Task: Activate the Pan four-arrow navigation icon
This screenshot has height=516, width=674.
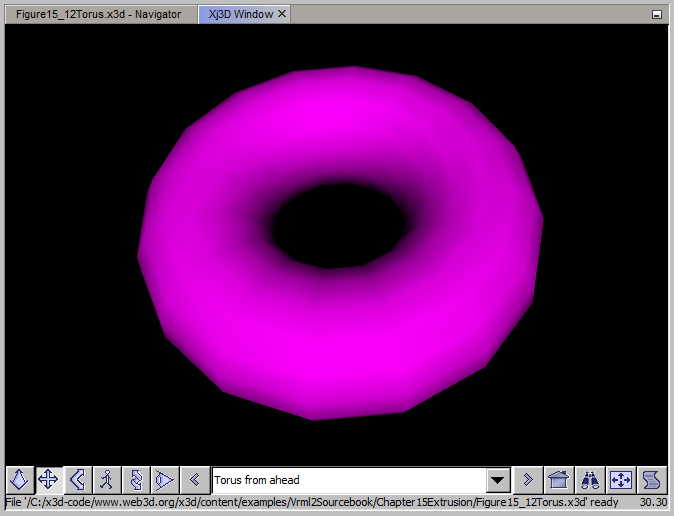Action: (x=48, y=480)
